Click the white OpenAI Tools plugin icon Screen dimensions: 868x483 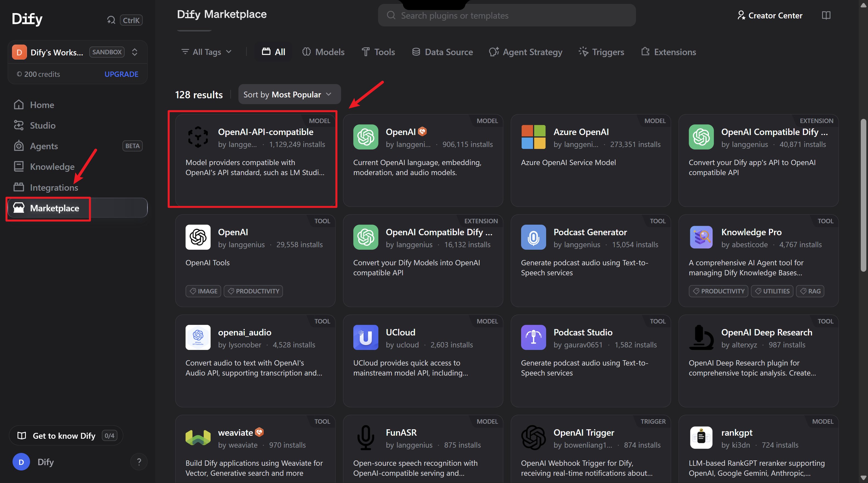[198, 237]
